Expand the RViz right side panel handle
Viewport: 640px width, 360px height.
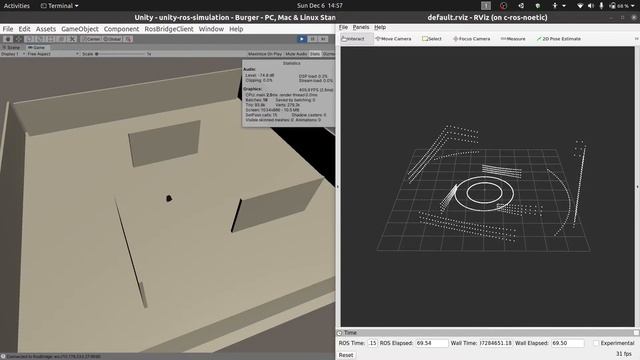pos(637,187)
